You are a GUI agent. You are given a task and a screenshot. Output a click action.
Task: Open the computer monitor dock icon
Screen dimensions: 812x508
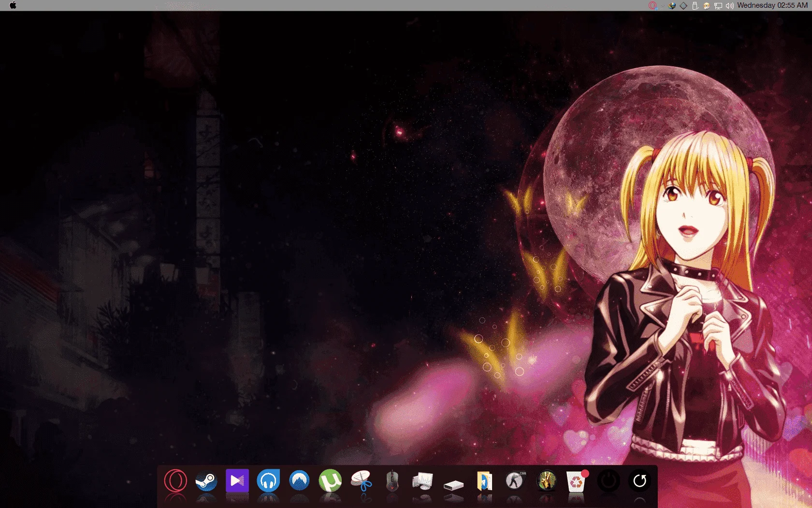pyautogui.click(x=423, y=481)
